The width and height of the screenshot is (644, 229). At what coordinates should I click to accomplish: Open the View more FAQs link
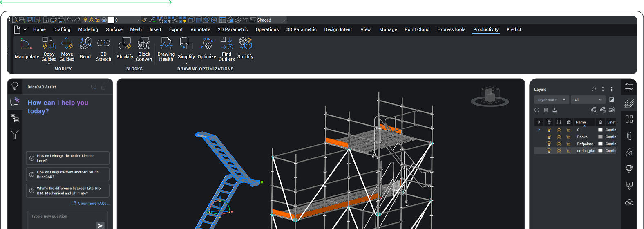90,203
